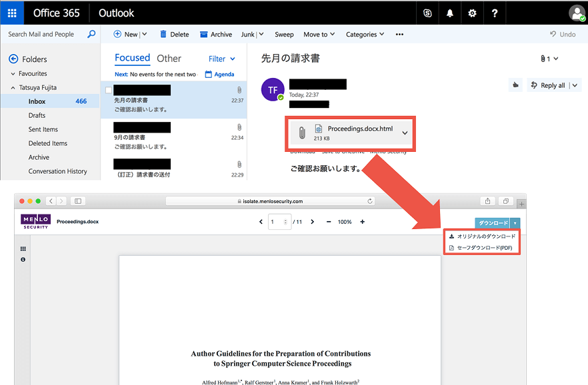588x385 pixels.
Task: Click the Agenda calendar icon
Action: click(209, 74)
